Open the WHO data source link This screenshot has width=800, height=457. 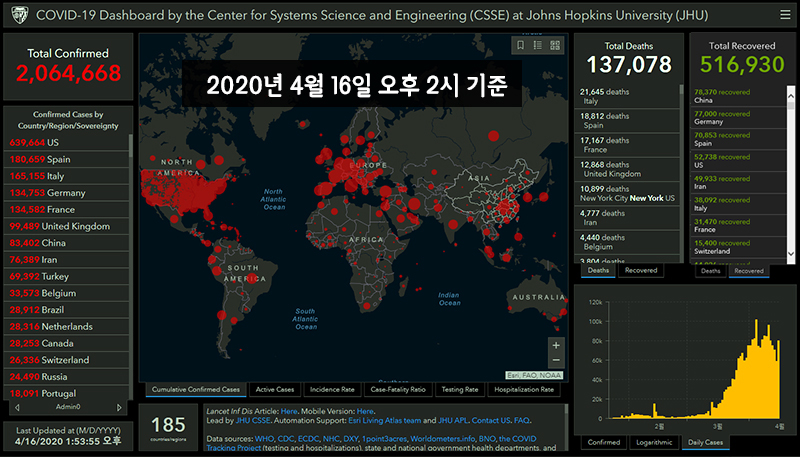[264, 439]
